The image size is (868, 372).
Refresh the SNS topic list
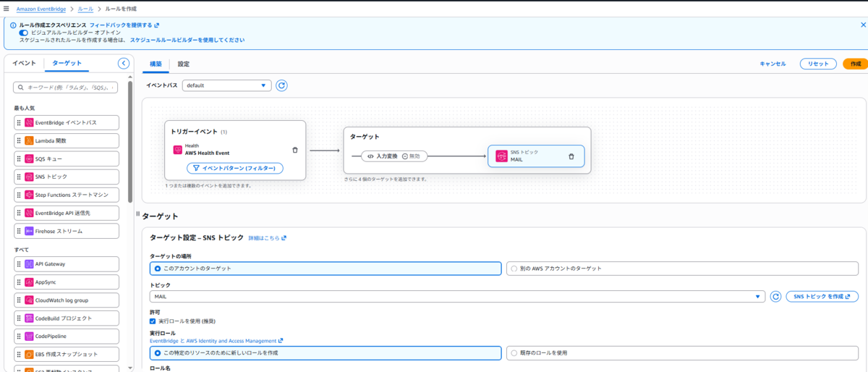click(775, 297)
